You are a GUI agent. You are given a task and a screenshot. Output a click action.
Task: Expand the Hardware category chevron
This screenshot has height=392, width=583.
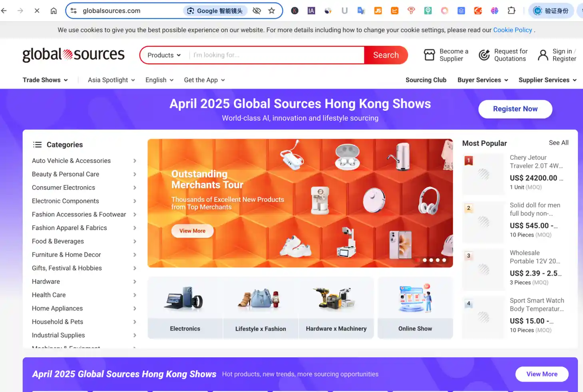135,281
